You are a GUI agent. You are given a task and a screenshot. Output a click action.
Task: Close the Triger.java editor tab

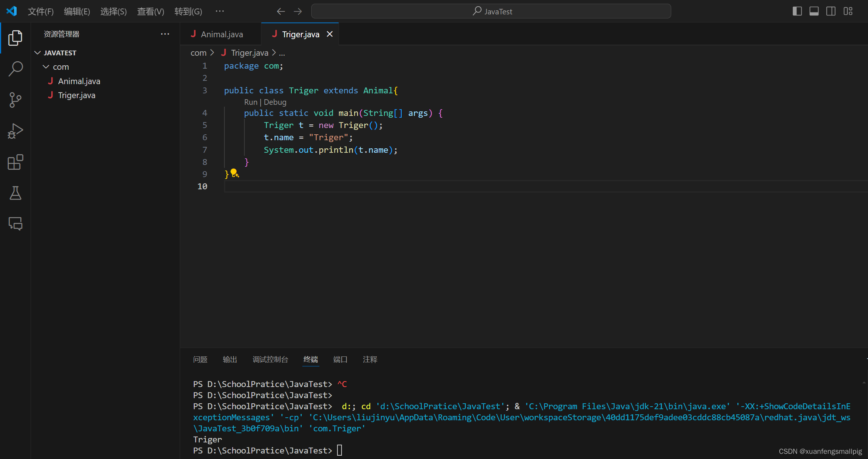tap(330, 34)
